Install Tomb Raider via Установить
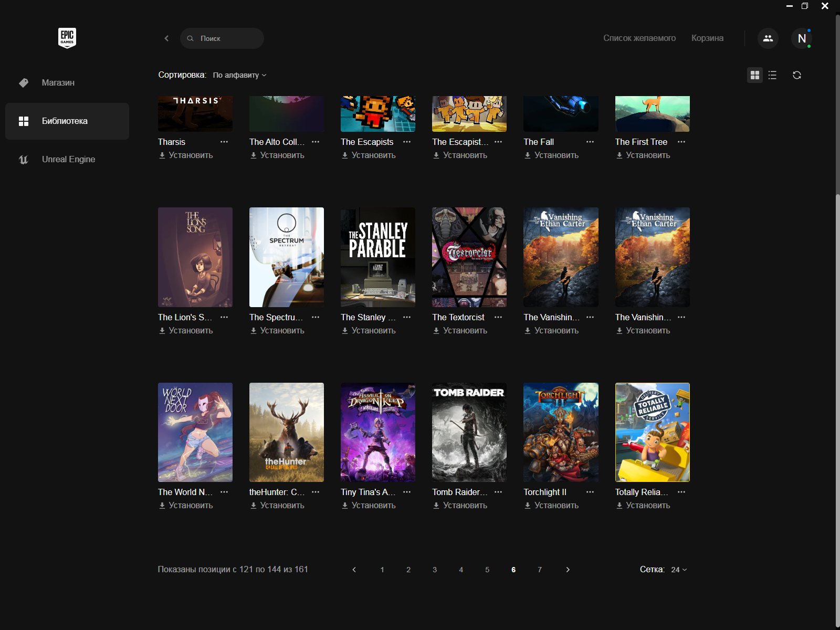840x630 pixels. (x=460, y=506)
